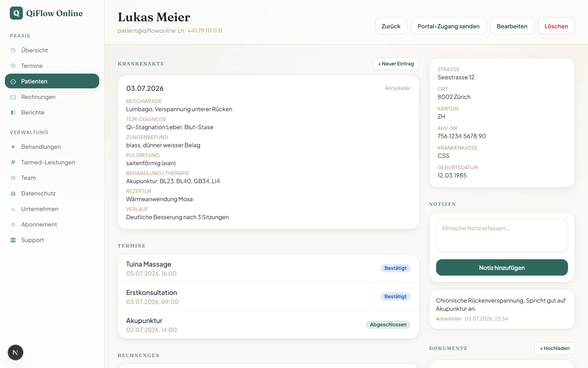This screenshot has width=588, height=368.
Task: Click the address Seestrasse 12
Action: click(x=456, y=77)
